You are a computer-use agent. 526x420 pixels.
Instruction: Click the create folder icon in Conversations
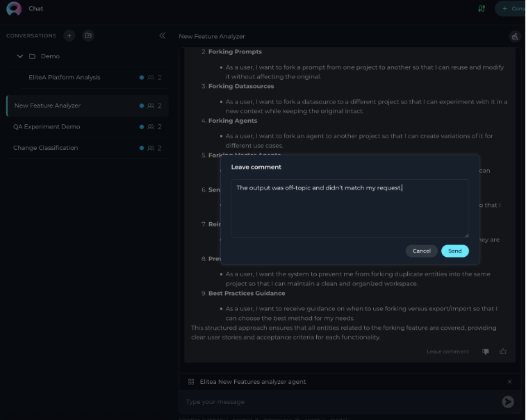[x=88, y=35]
